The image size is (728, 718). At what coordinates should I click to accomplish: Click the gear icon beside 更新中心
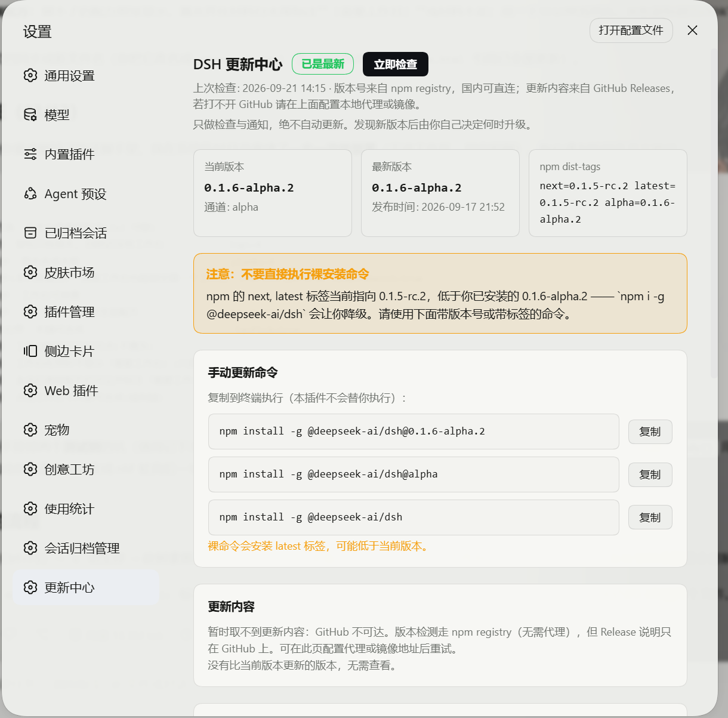[x=30, y=587]
